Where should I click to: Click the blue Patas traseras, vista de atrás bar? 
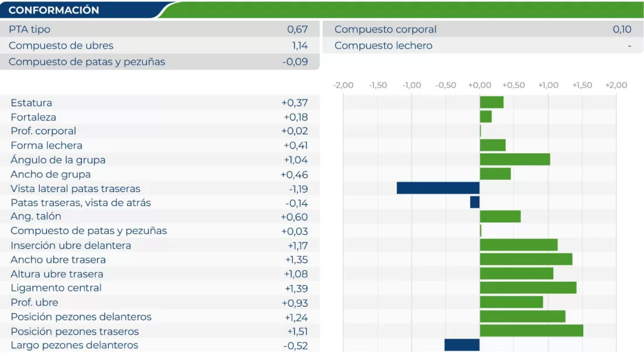tap(475, 202)
